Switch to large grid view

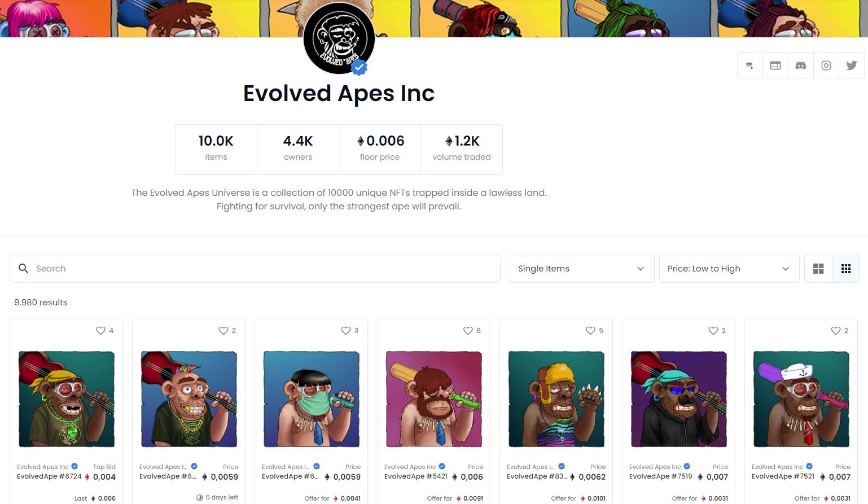[x=818, y=269]
